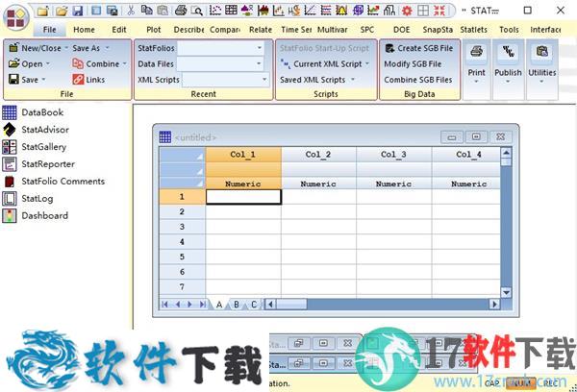Click the gray four-pane window layout icon

[423, 11]
